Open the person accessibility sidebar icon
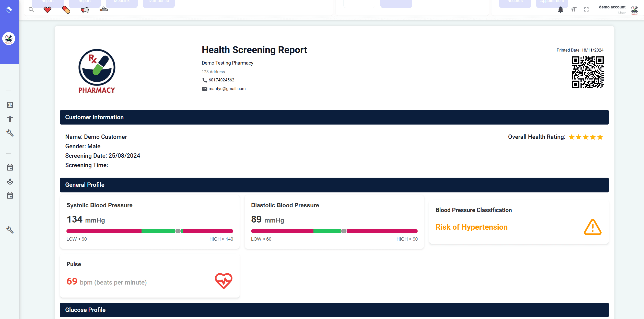The image size is (644, 319). (x=10, y=119)
